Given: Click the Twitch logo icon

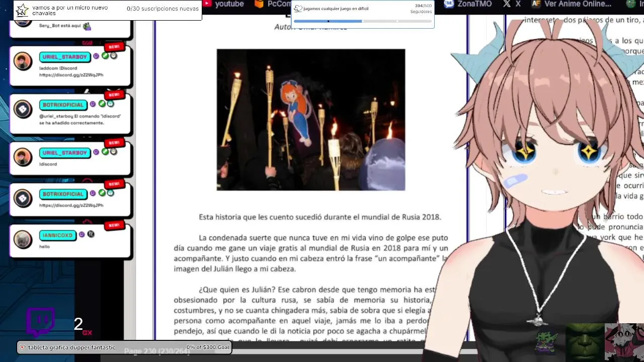Looking at the screenshot, I should (x=40, y=322).
